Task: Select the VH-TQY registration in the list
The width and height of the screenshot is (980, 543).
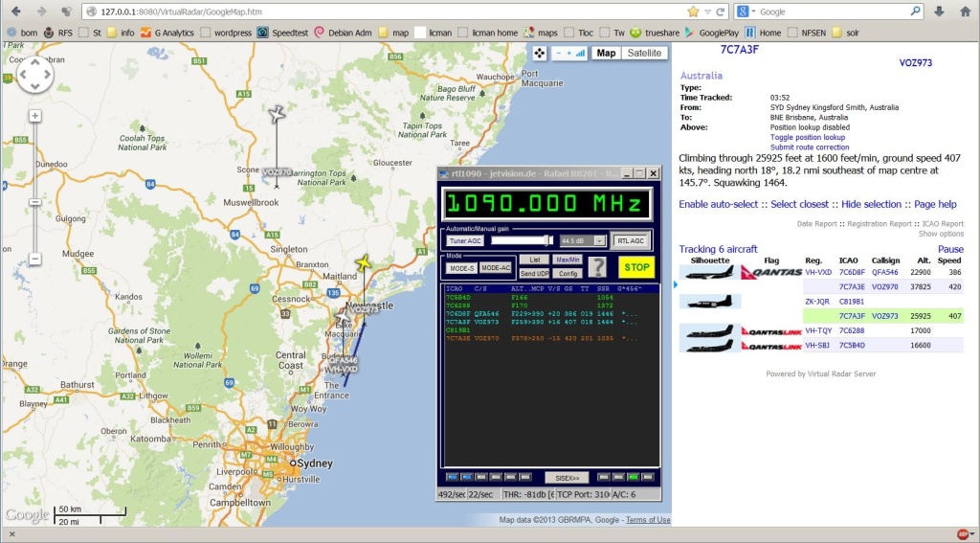Action: coord(818,330)
